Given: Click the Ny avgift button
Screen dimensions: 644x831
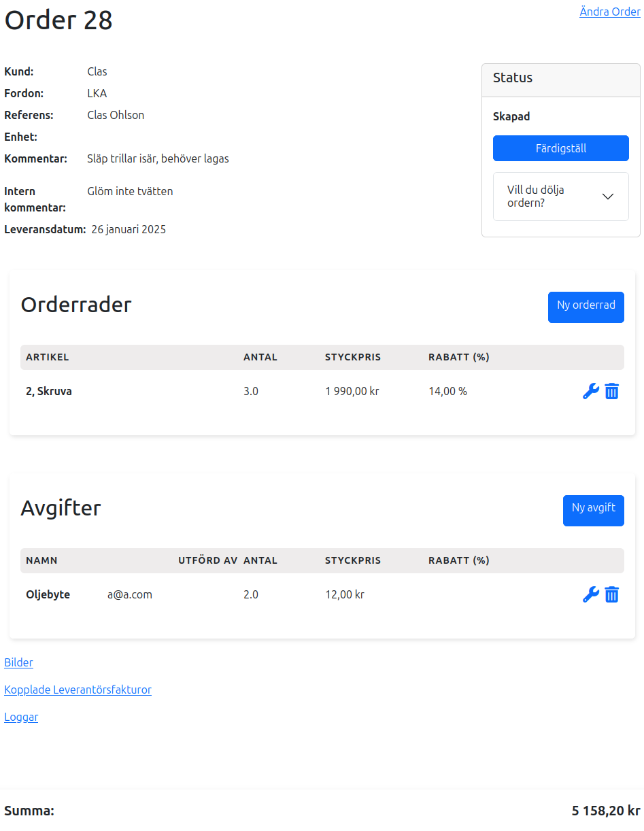Looking at the screenshot, I should tap(593, 510).
